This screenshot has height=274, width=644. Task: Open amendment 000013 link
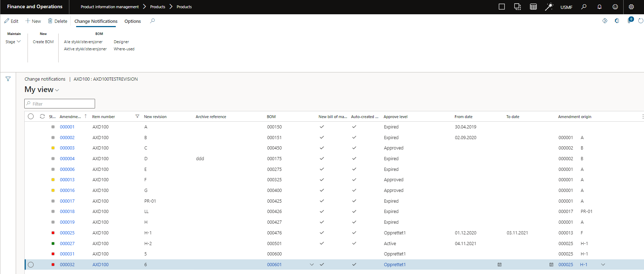(x=67, y=180)
